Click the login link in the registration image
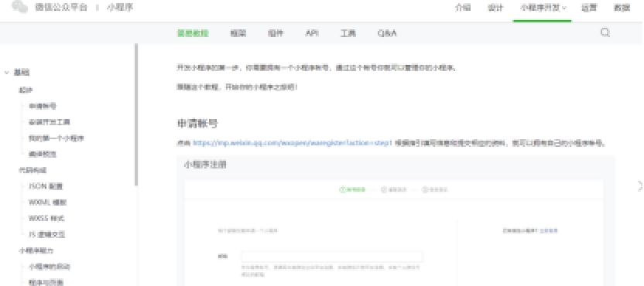 [549, 230]
